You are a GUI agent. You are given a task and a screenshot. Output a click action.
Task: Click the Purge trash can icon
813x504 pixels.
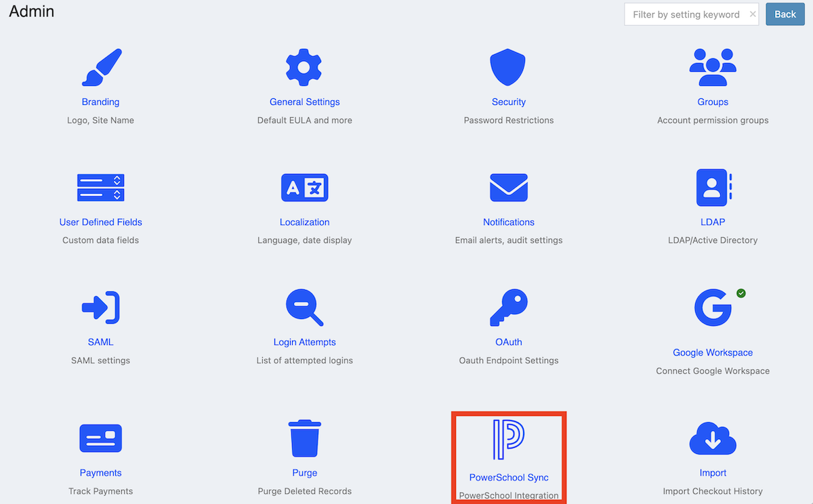304,438
